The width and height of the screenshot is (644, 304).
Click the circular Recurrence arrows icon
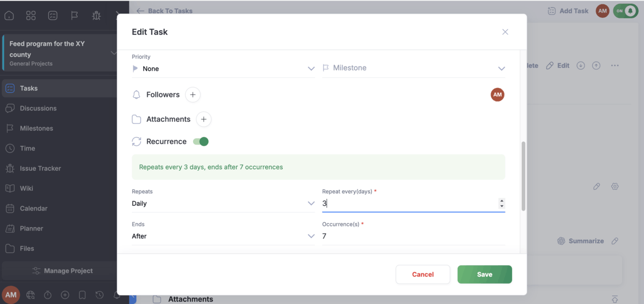(x=136, y=142)
